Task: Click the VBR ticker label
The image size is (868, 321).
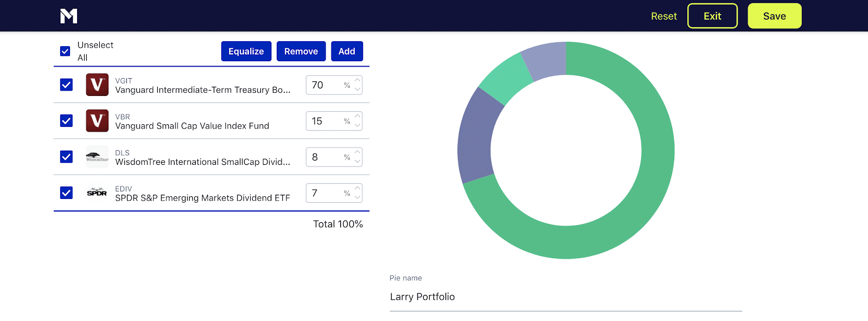Action: point(123,117)
